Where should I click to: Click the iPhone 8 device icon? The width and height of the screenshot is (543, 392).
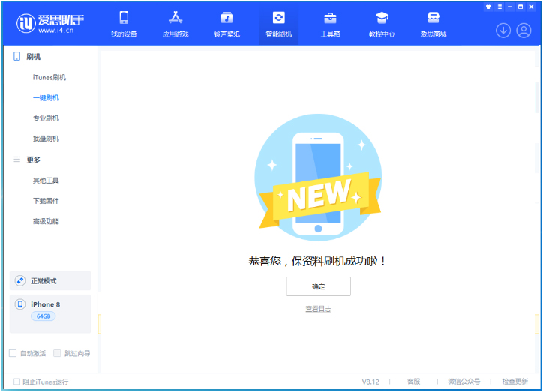click(20, 304)
